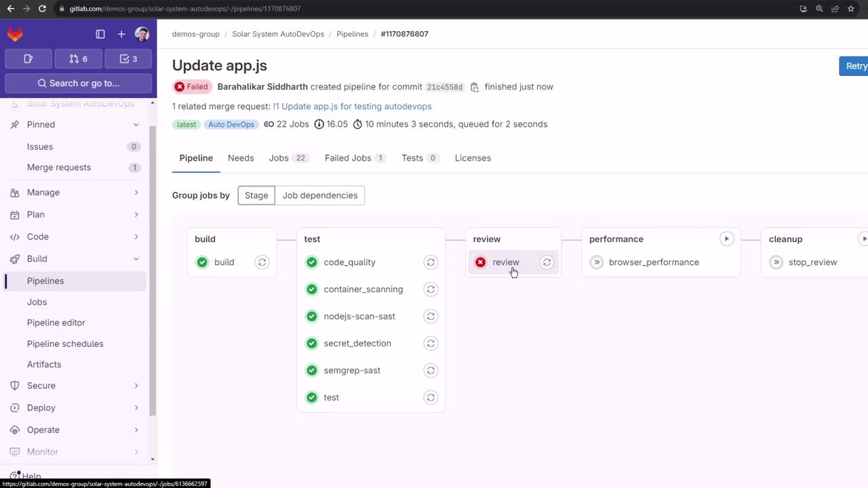Switch to the Needs tab
868x488 pixels.
(x=241, y=158)
